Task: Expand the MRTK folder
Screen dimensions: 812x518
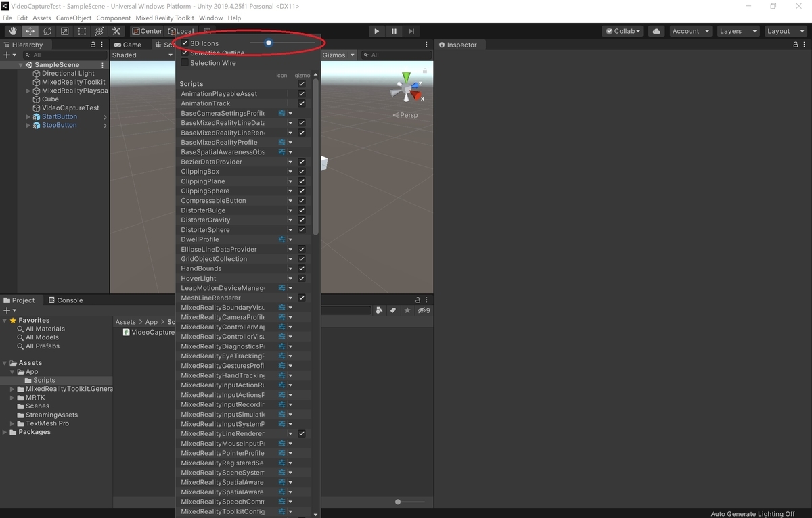Action: pos(12,398)
